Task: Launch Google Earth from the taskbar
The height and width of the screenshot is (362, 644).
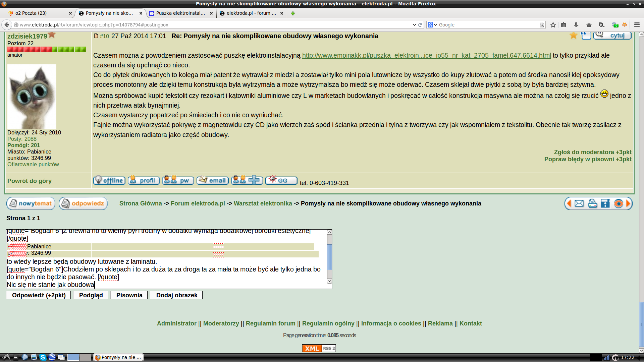Action: coord(52,357)
